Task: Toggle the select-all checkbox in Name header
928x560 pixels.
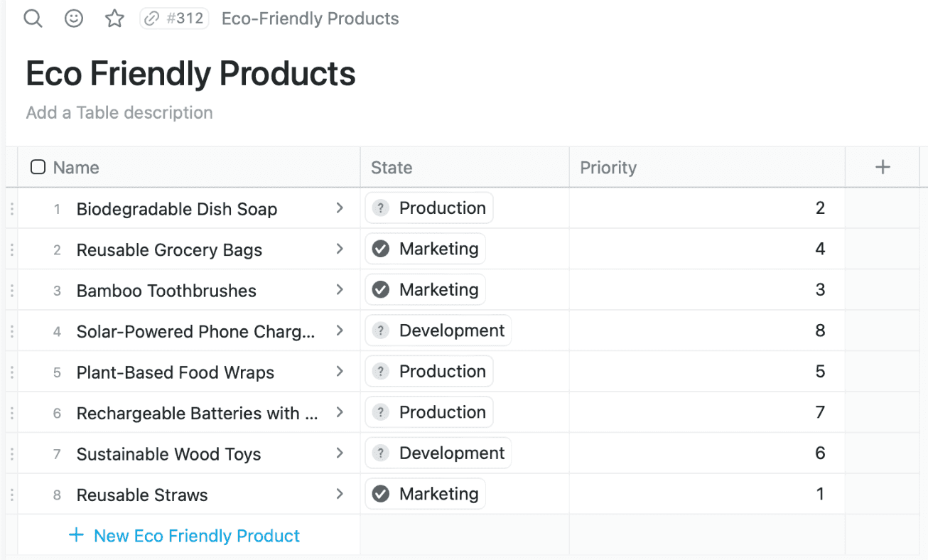Action: pyautogui.click(x=38, y=166)
